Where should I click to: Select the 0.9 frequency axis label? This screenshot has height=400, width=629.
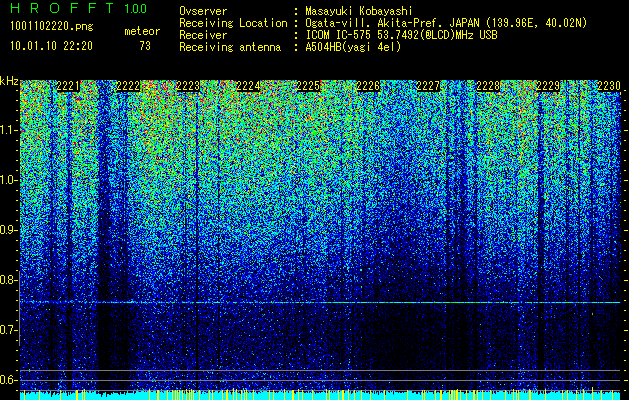(9, 230)
